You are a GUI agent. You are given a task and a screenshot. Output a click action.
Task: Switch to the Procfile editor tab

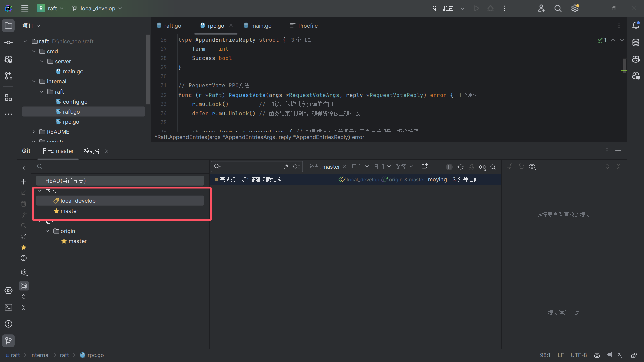click(304, 26)
